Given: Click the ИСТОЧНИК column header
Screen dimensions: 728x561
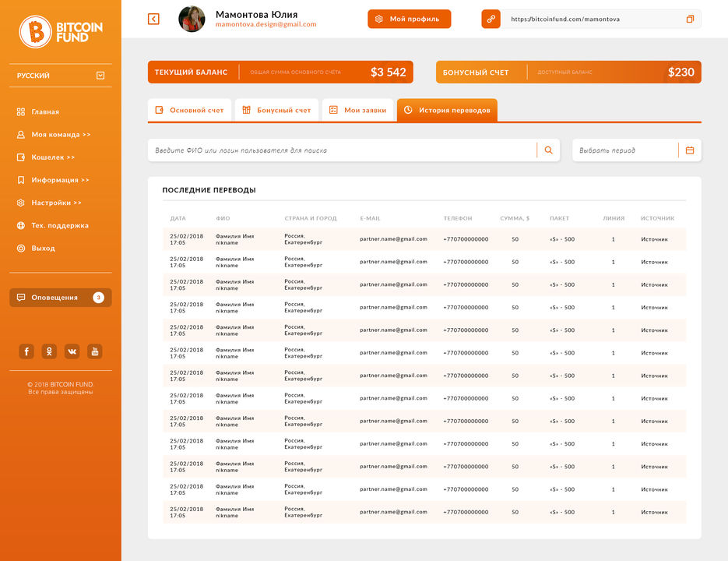Looking at the screenshot, I should coord(657,218).
